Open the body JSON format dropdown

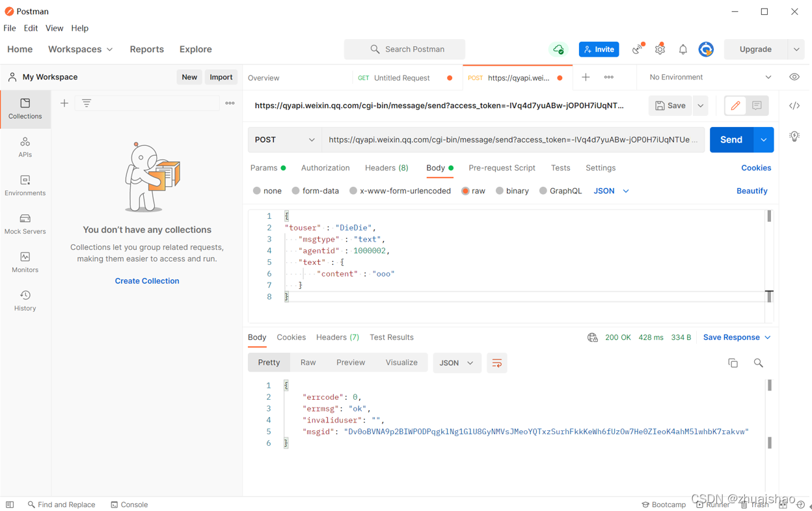[612, 191]
